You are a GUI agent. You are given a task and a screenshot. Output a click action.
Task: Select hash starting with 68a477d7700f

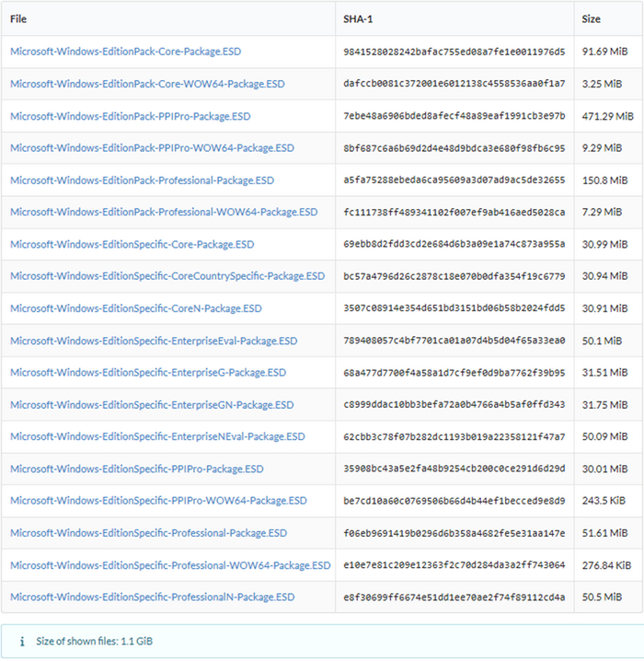454,373
